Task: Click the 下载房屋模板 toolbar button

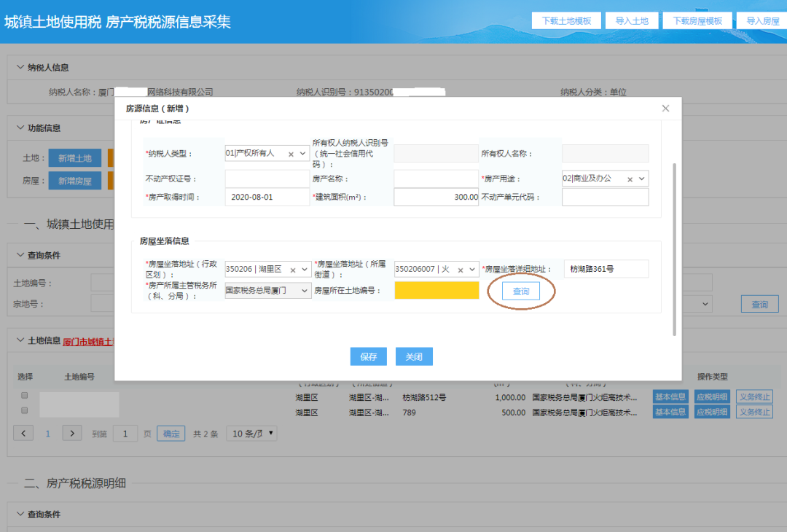Action: (697, 20)
